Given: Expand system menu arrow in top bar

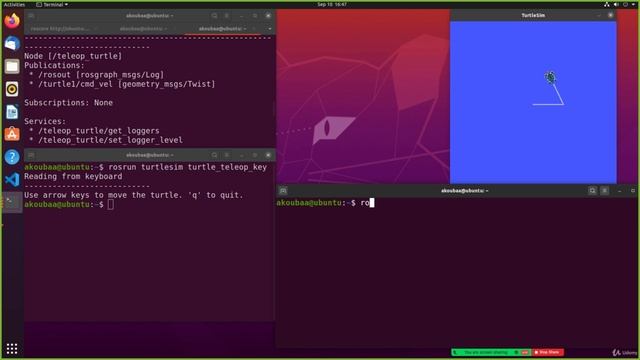Looking at the screenshot, I should 633,4.
